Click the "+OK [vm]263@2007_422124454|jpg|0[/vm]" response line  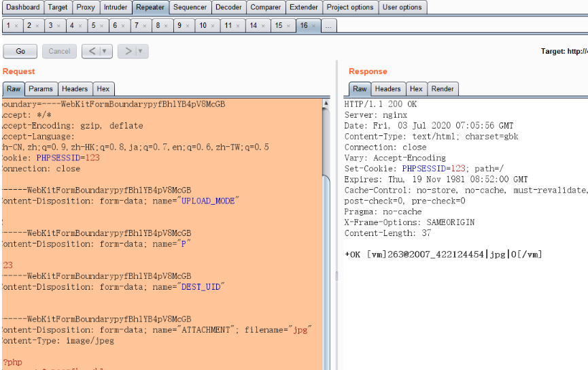click(443, 255)
